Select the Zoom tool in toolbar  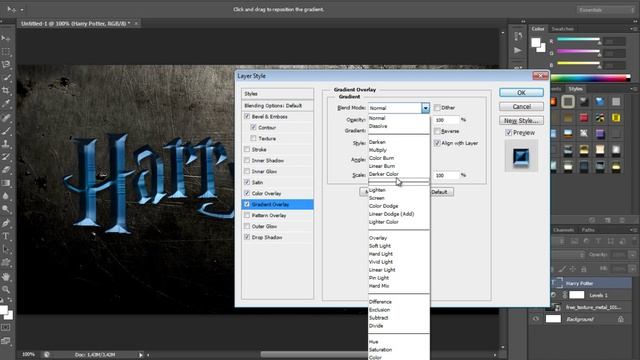pyautogui.click(x=6, y=289)
